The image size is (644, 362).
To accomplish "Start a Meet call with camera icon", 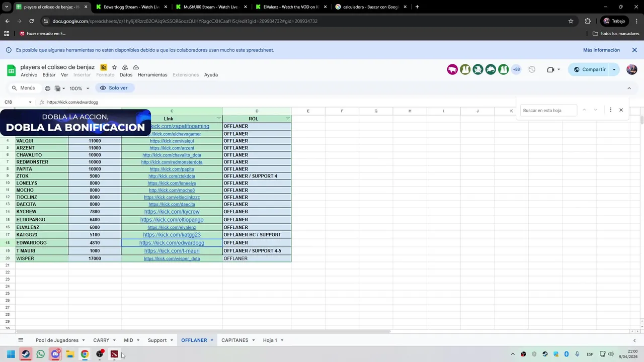I will pyautogui.click(x=550, y=69).
